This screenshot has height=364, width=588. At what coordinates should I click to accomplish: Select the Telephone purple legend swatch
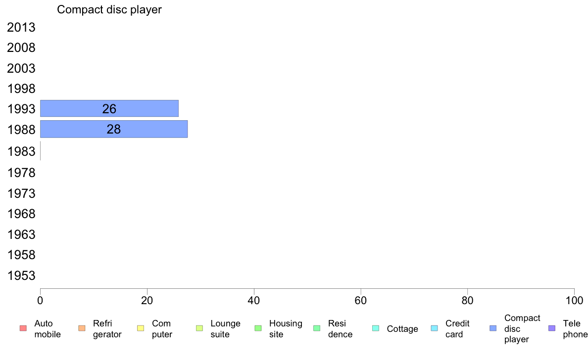552,328
